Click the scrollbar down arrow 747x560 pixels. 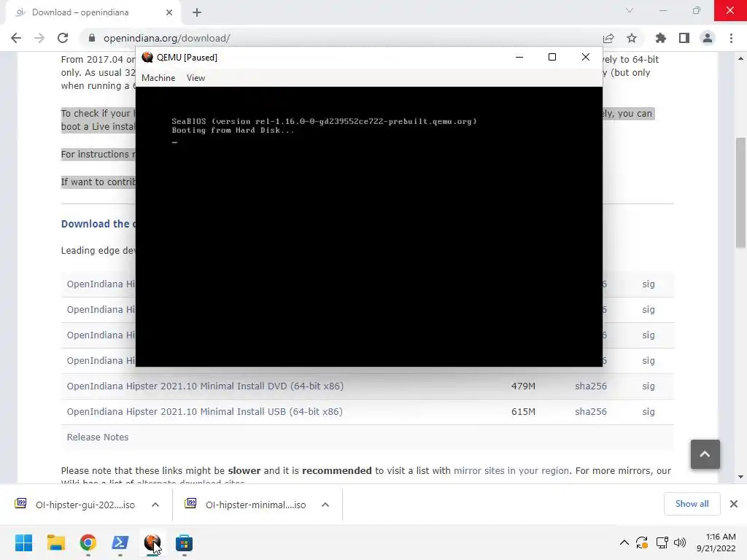pyautogui.click(x=741, y=477)
